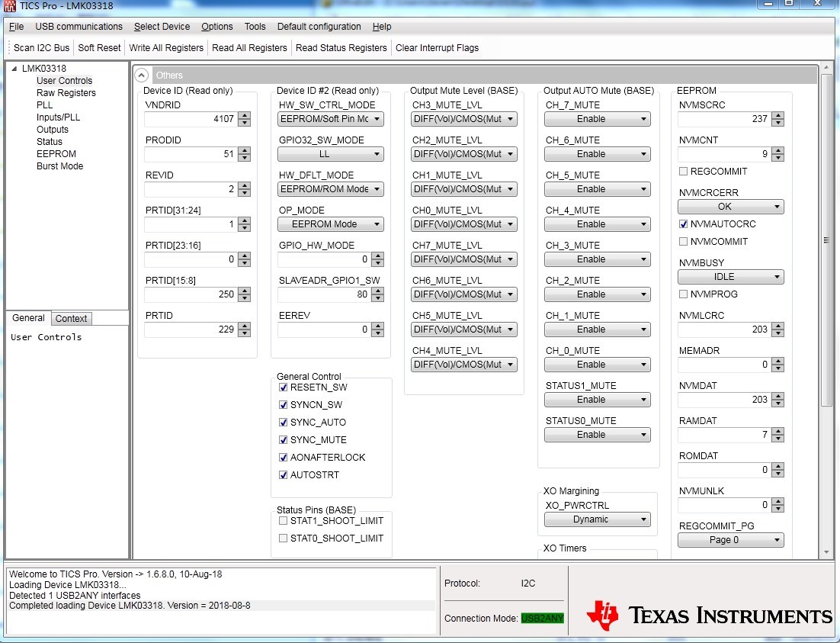Click the main panel vertical scrollbar thumb
Screen dimensions: 840x643
coord(826,240)
